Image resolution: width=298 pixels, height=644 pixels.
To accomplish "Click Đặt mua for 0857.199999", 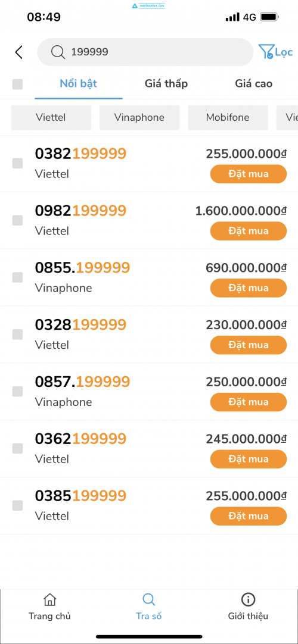I will pos(249,402).
